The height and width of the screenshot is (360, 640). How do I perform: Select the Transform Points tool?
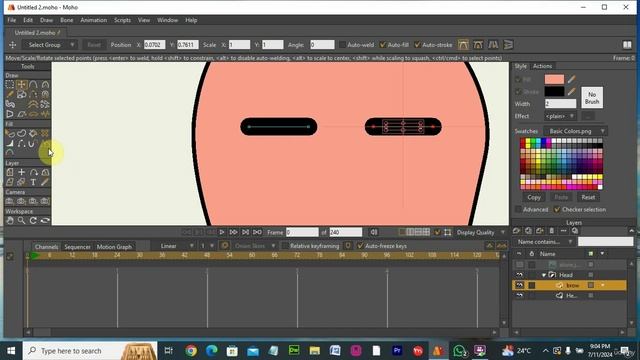22,84
